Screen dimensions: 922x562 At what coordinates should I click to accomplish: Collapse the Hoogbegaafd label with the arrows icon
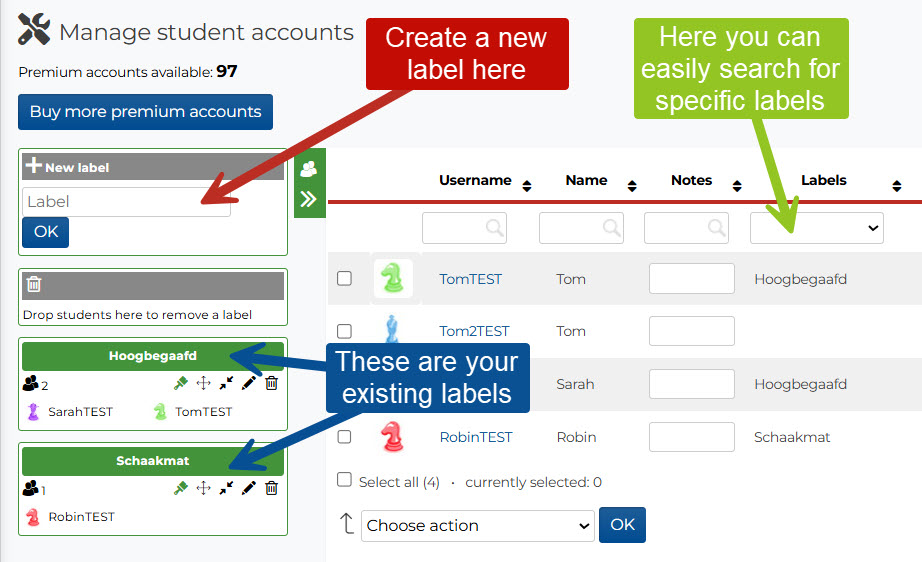click(226, 382)
